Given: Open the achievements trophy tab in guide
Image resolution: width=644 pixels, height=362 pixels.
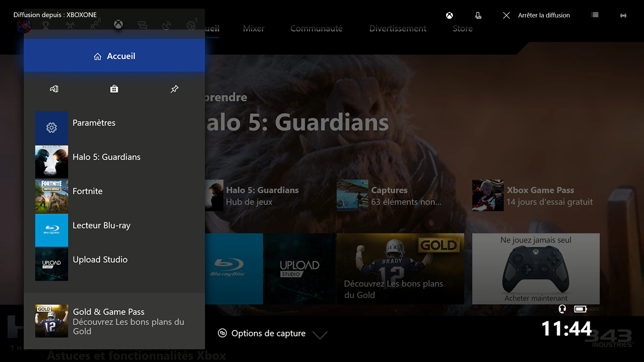Looking at the screenshot, I should [x=46, y=25].
